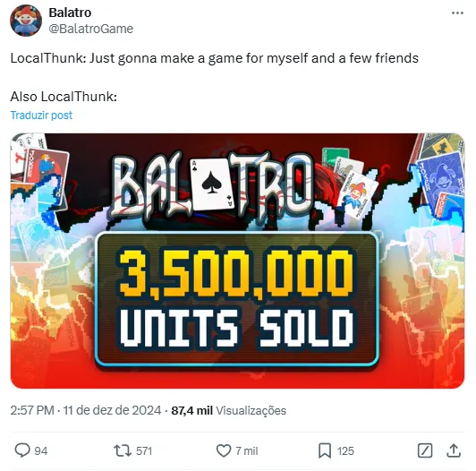
Task: Click the Balatro display name
Action: pos(70,13)
